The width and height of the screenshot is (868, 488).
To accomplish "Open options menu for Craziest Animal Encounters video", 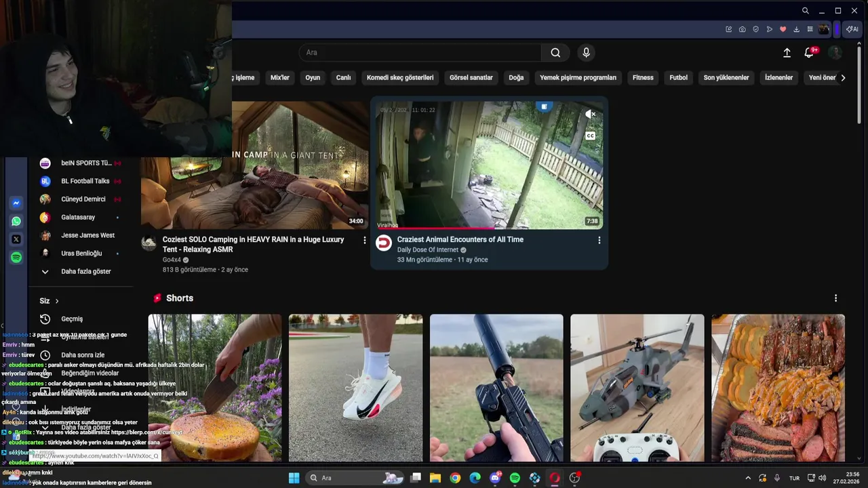I will click(599, 240).
